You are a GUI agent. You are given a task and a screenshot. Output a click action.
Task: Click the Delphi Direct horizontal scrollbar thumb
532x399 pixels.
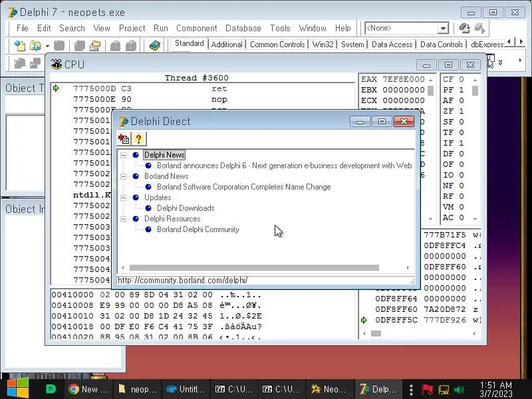[254, 268]
